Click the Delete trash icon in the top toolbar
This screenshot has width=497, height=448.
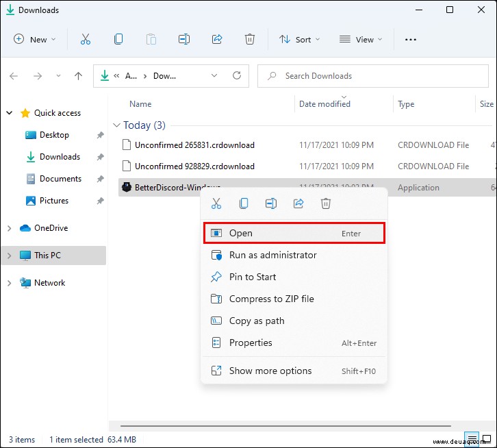click(250, 39)
